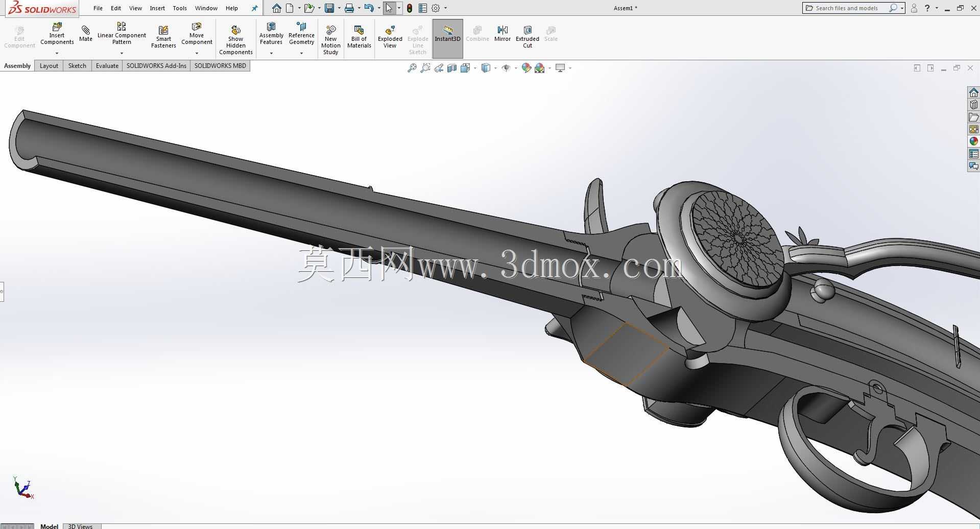Expand Insert Components dropdown arrow
The width and height of the screenshot is (980, 529).
(57, 53)
